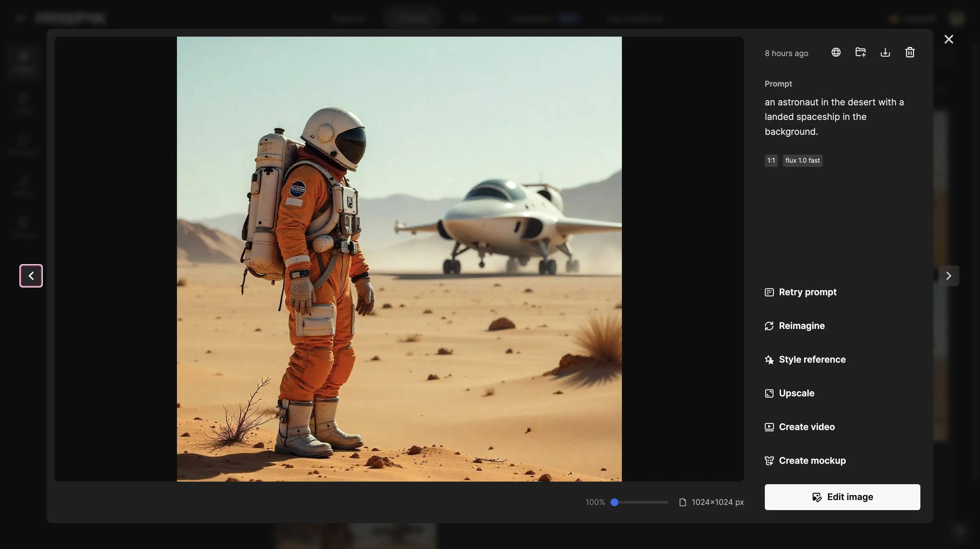Click the 1:1 aspect ratio tag
Image resolution: width=980 pixels, height=549 pixels.
[771, 160]
